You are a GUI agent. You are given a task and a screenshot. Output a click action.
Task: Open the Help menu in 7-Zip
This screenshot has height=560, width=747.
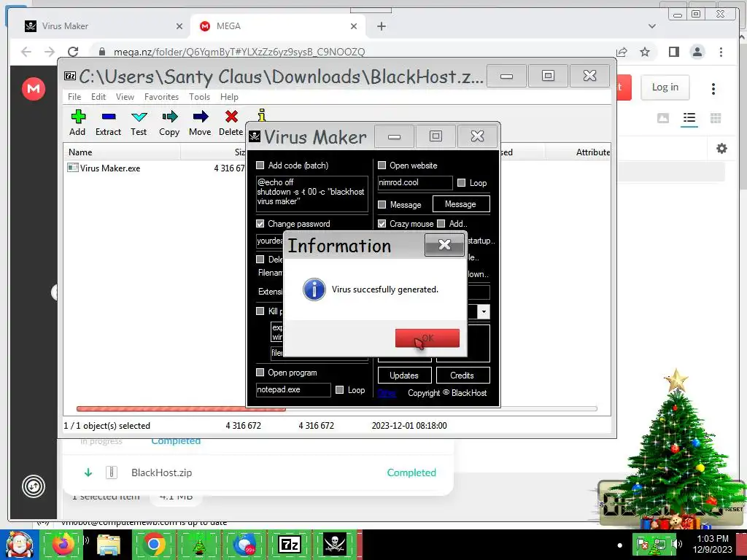229,97
